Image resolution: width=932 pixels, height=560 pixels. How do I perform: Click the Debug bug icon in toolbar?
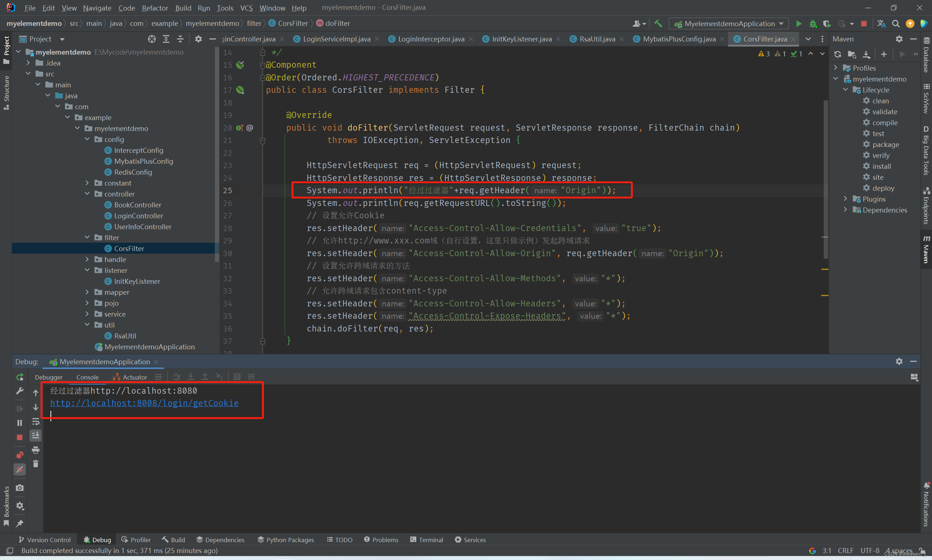(813, 24)
